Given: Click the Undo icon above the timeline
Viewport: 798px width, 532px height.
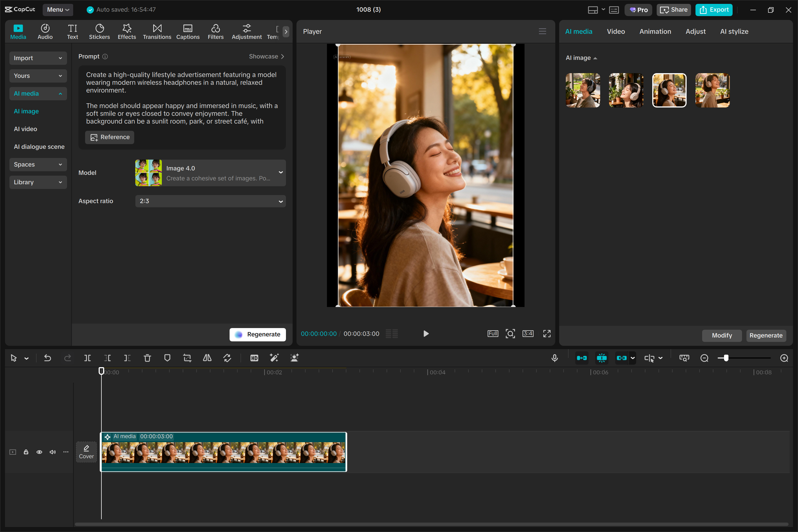Looking at the screenshot, I should 47,358.
